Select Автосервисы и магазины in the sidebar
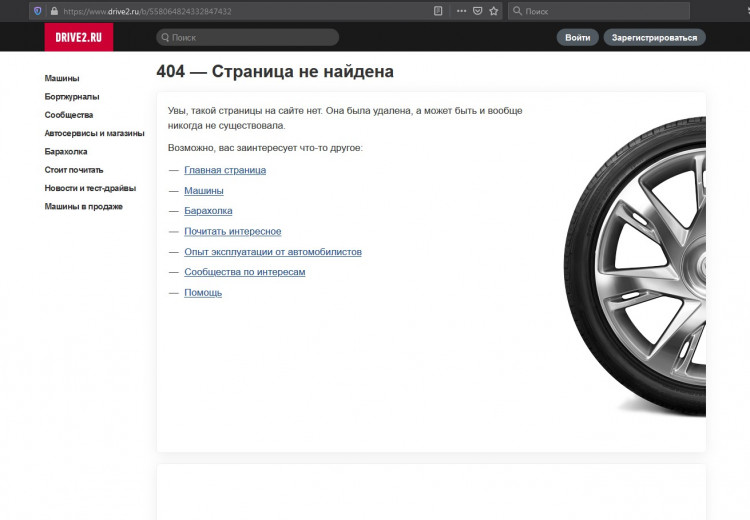750x520 pixels. [94, 133]
